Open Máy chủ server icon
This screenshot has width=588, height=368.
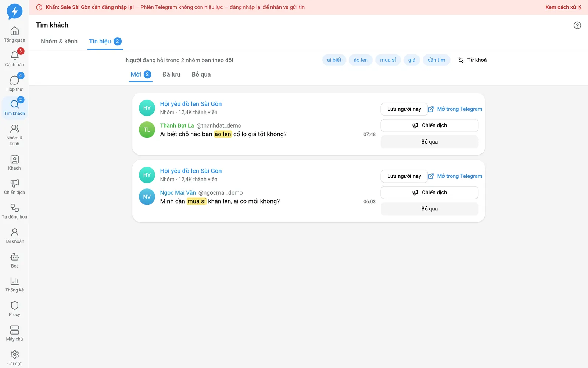tap(14, 334)
